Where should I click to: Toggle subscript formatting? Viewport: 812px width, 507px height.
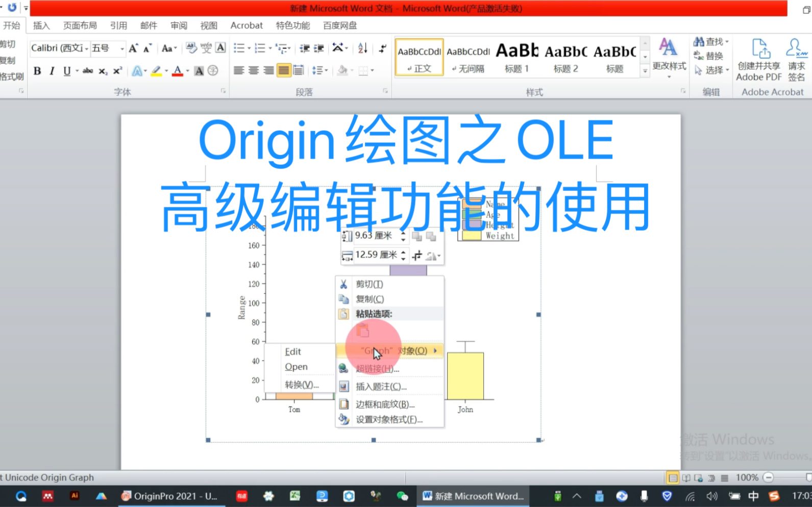[103, 71]
